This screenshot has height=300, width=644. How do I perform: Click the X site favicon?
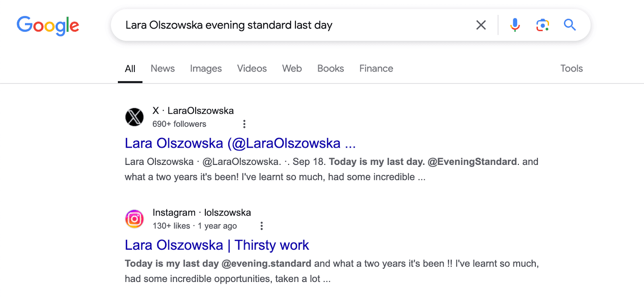pyautogui.click(x=134, y=117)
